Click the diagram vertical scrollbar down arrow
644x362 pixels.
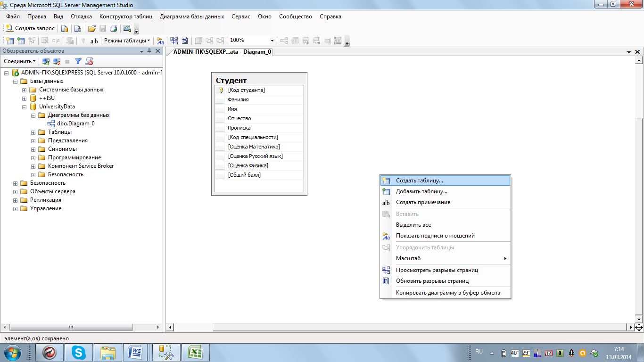tap(639, 320)
